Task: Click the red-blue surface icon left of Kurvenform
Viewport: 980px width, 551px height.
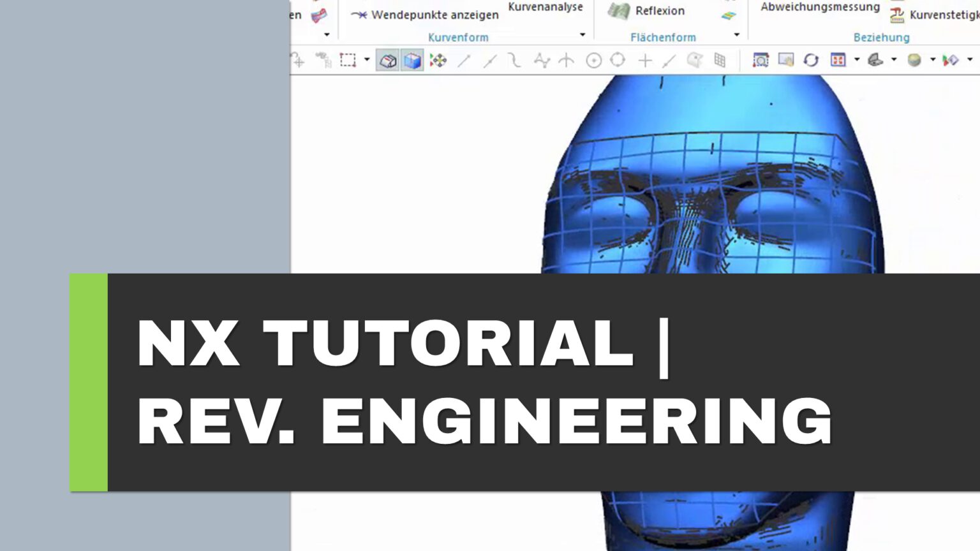Action: coord(318,15)
